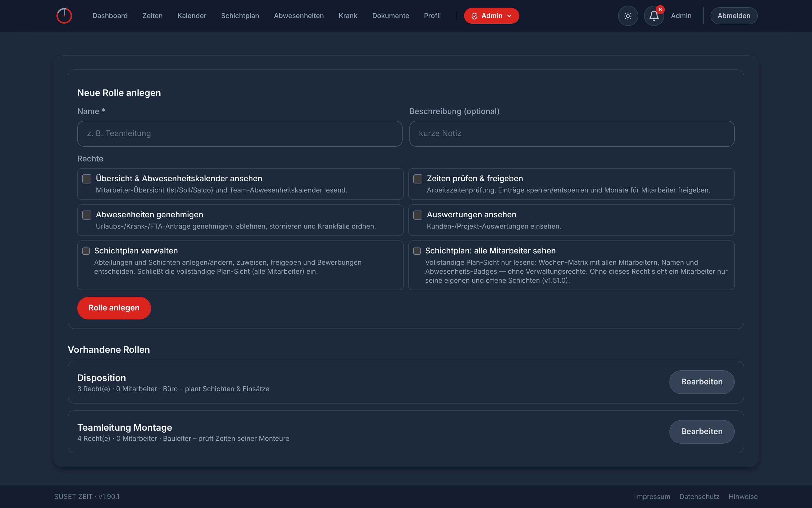Expand the Admin dropdown menu

pyautogui.click(x=491, y=16)
